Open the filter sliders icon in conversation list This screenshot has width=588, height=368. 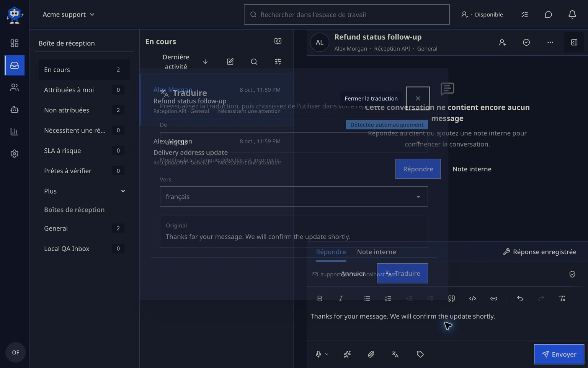(278, 62)
